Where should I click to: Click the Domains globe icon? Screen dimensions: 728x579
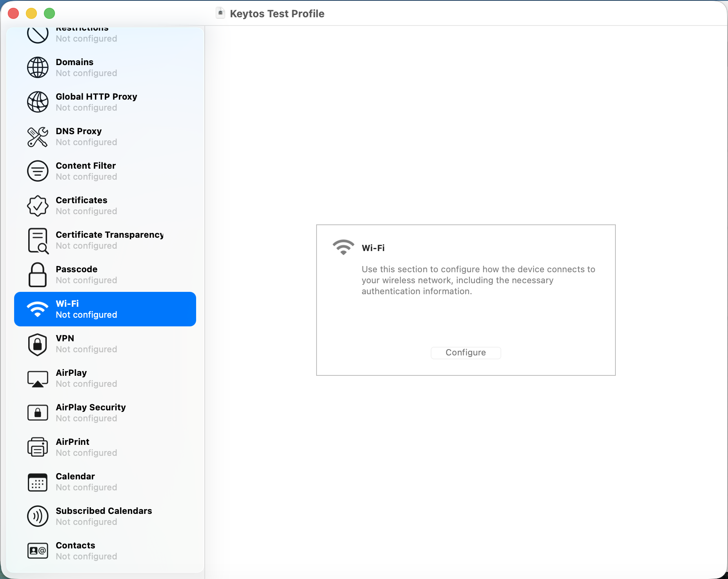38,67
